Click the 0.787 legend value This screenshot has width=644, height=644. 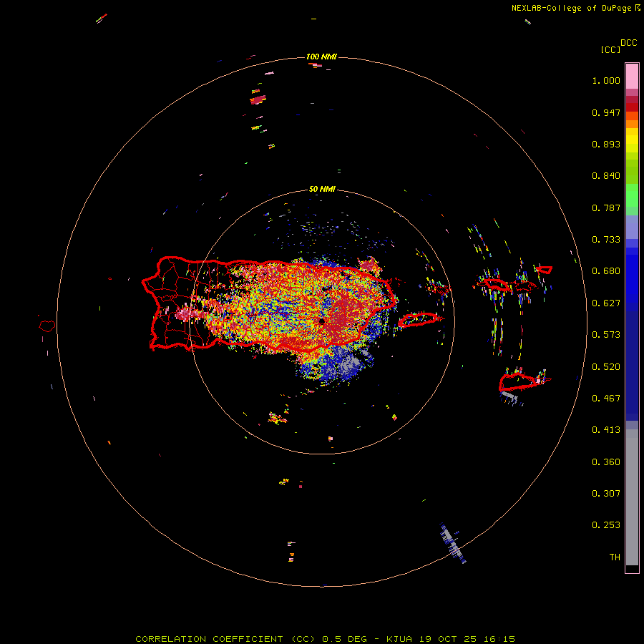coord(606,208)
